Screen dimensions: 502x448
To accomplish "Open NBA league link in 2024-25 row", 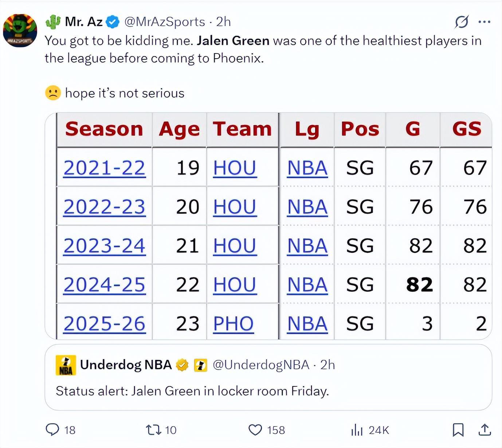I will click(x=307, y=285).
